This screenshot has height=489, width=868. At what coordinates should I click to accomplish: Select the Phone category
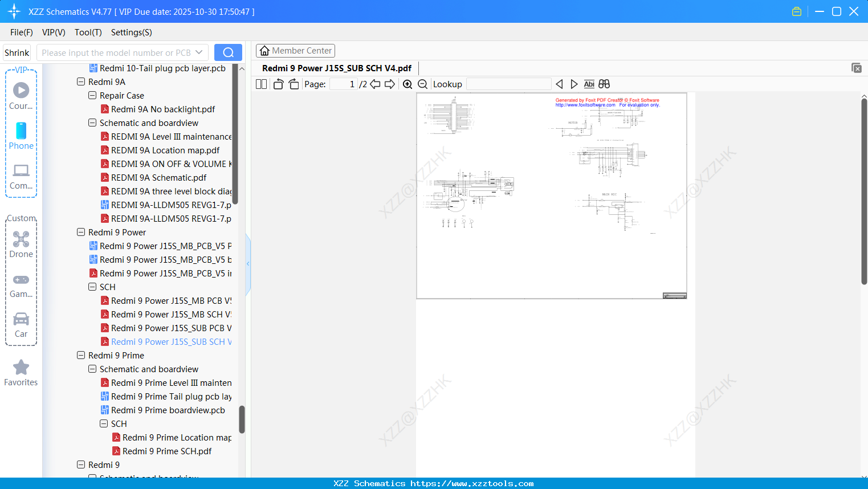[21, 136]
